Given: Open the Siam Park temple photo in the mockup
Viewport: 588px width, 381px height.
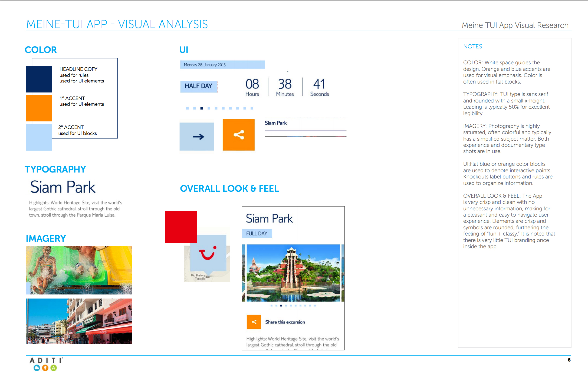Looking at the screenshot, I should (x=293, y=273).
